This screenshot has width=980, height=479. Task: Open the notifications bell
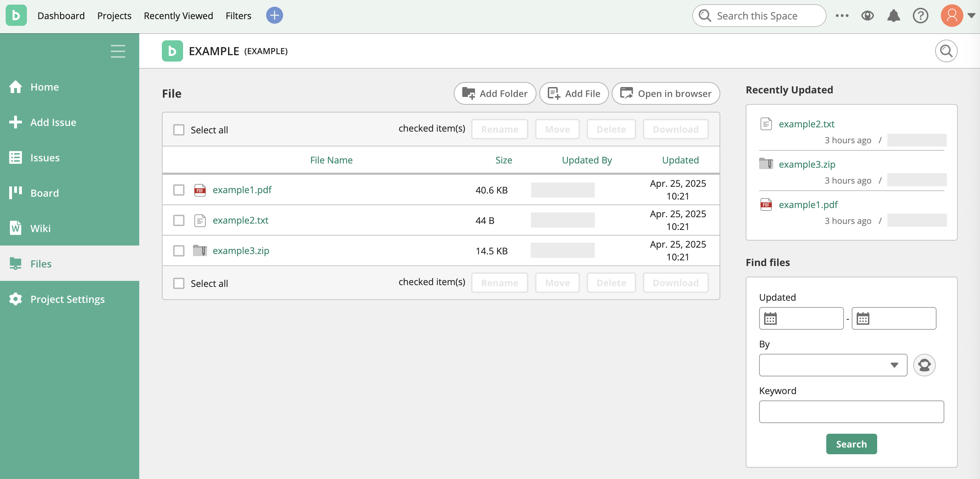point(893,16)
